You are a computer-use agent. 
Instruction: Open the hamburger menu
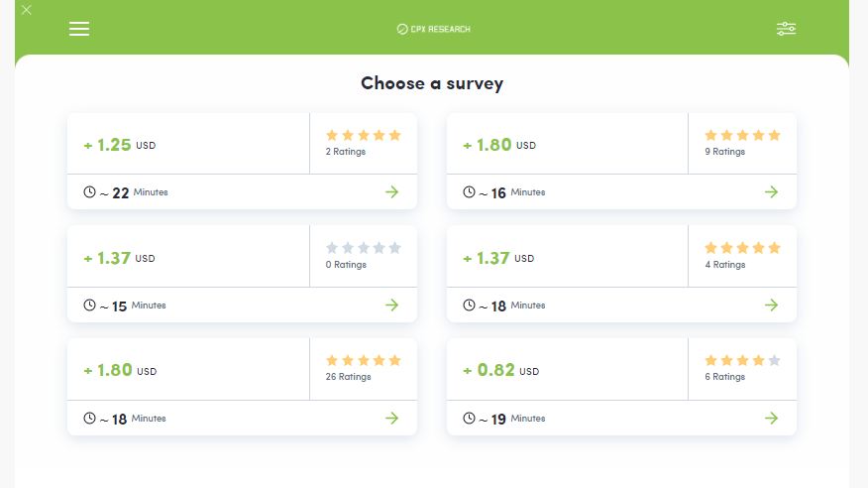tap(79, 29)
